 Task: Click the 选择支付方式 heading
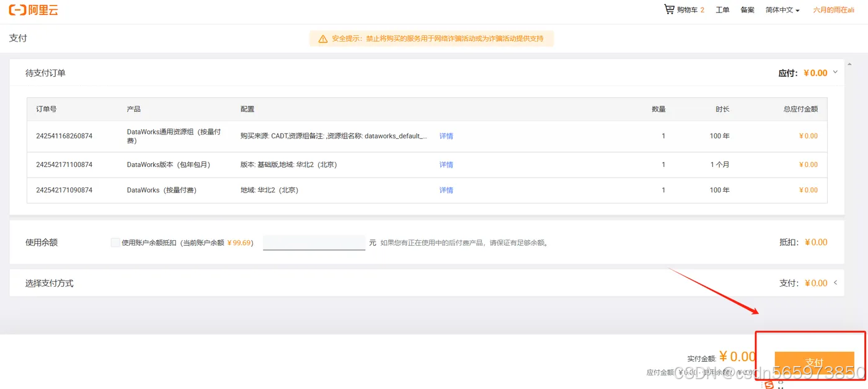click(x=50, y=283)
